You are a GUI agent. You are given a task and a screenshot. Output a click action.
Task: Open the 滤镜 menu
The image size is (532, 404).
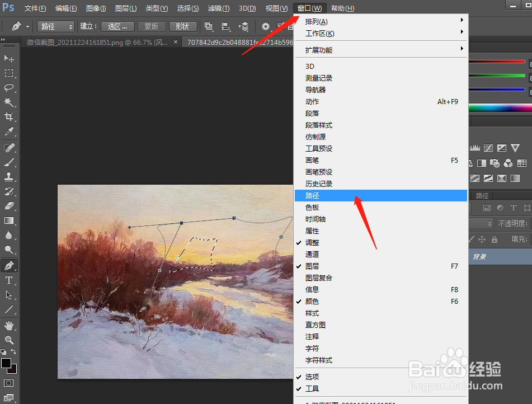[219, 8]
